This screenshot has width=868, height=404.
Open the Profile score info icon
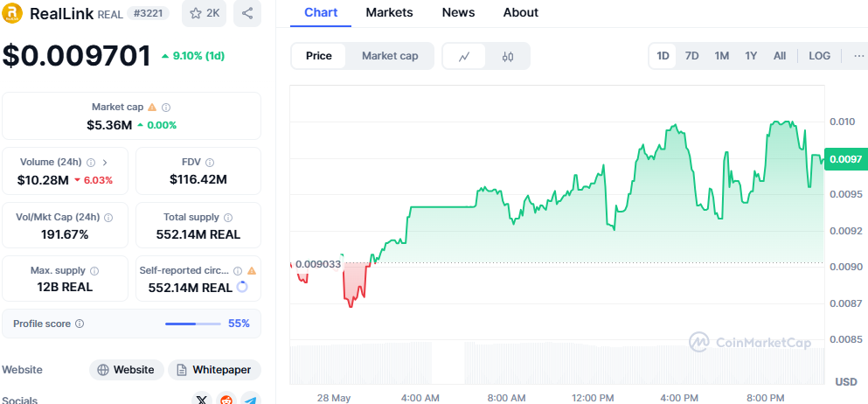pos(80,324)
